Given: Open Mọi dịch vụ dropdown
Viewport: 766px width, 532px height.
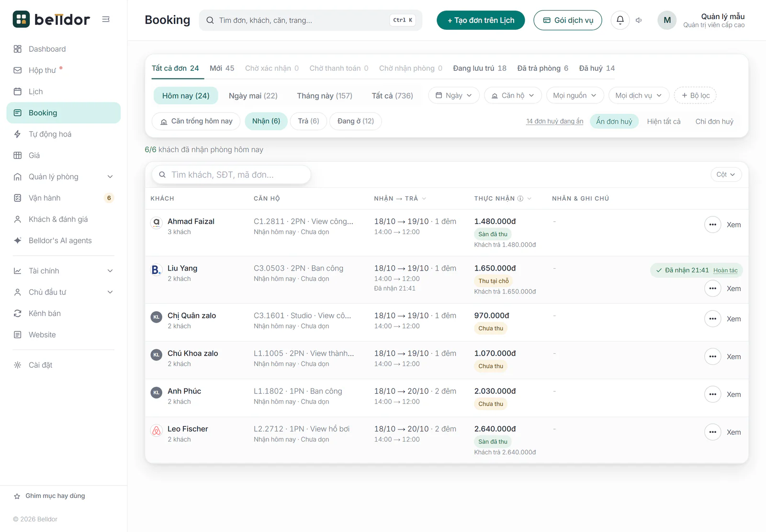Looking at the screenshot, I should click(x=639, y=95).
